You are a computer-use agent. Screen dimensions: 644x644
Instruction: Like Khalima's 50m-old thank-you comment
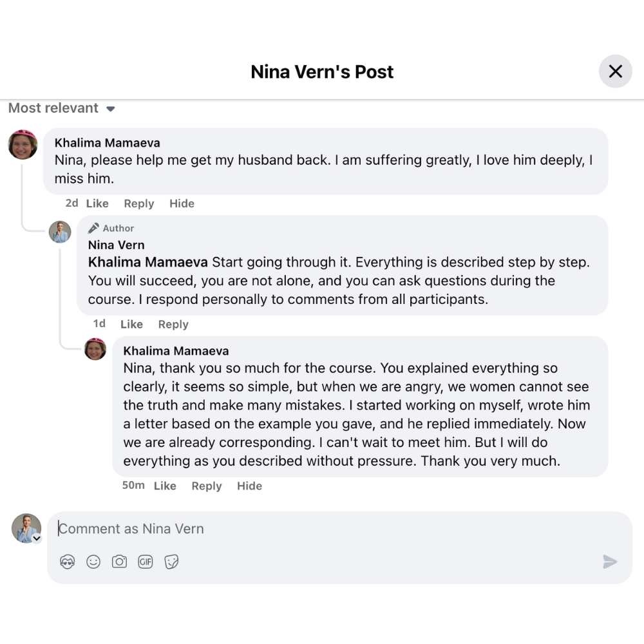click(165, 486)
